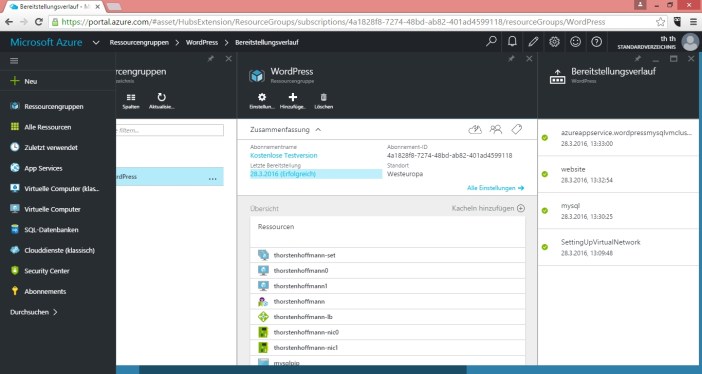Open the search magnifier in Azure header

(491, 42)
